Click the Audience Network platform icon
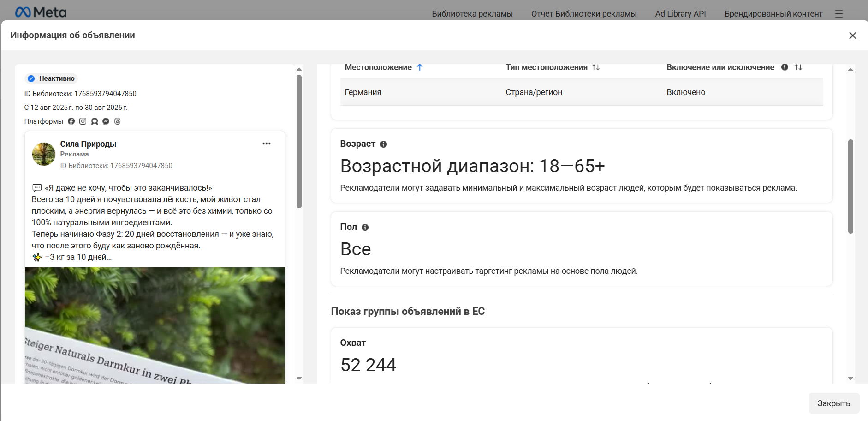The width and height of the screenshot is (868, 421). (95, 121)
